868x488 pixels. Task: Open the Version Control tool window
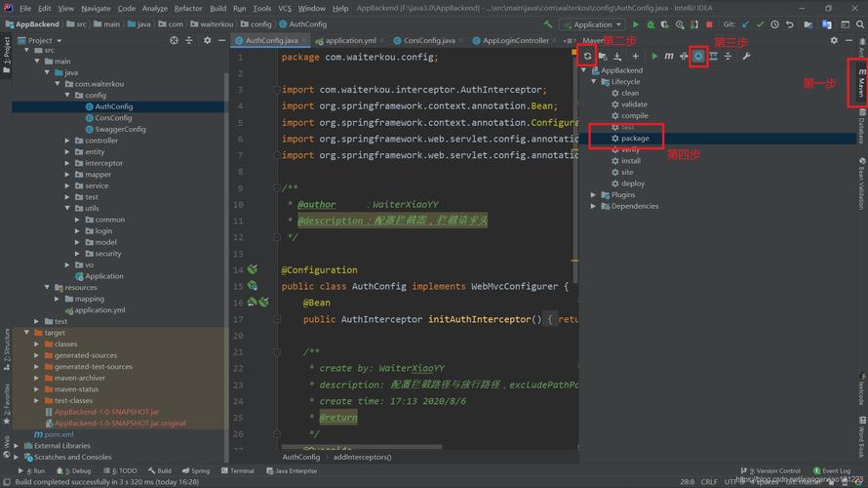click(770, 470)
